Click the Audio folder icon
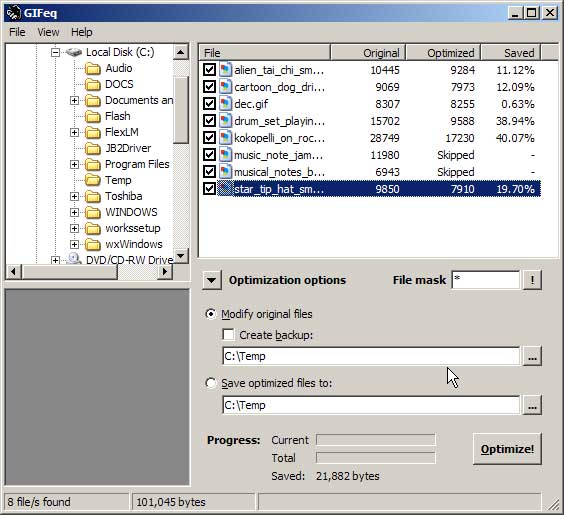This screenshot has width=564, height=515. (x=93, y=68)
